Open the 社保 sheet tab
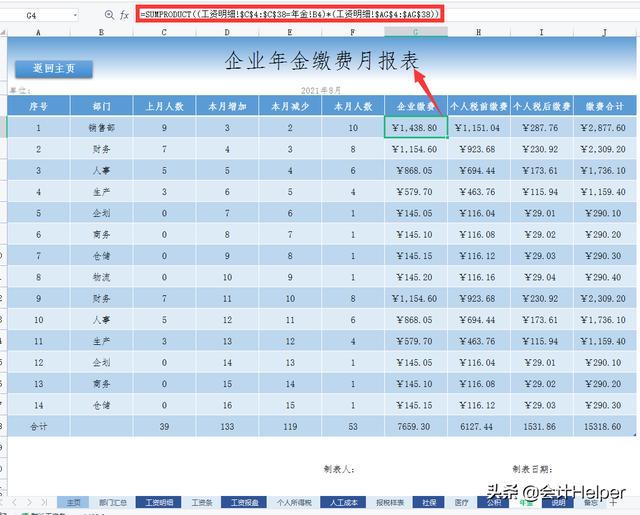Screen dimensions: 640x515 tap(428, 502)
